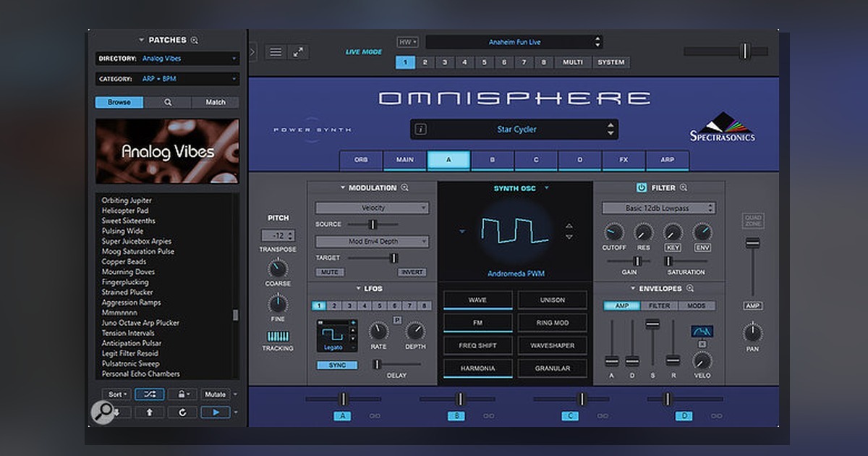Enable the shuffle patches button

coord(150,394)
